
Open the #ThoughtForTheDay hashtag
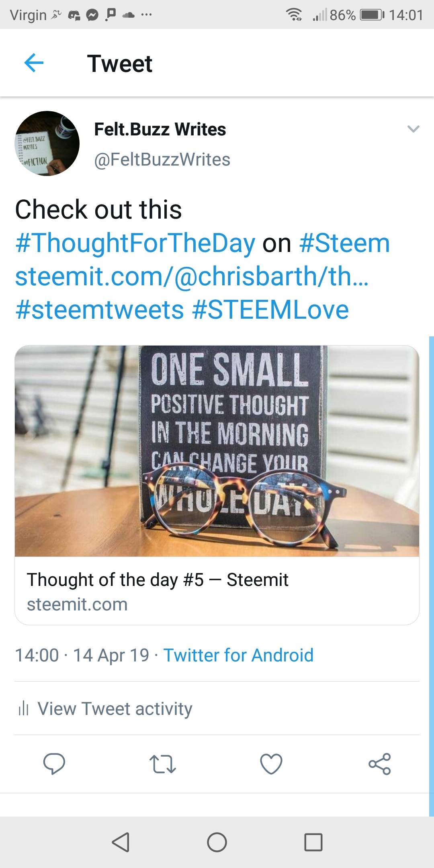coord(135,243)
